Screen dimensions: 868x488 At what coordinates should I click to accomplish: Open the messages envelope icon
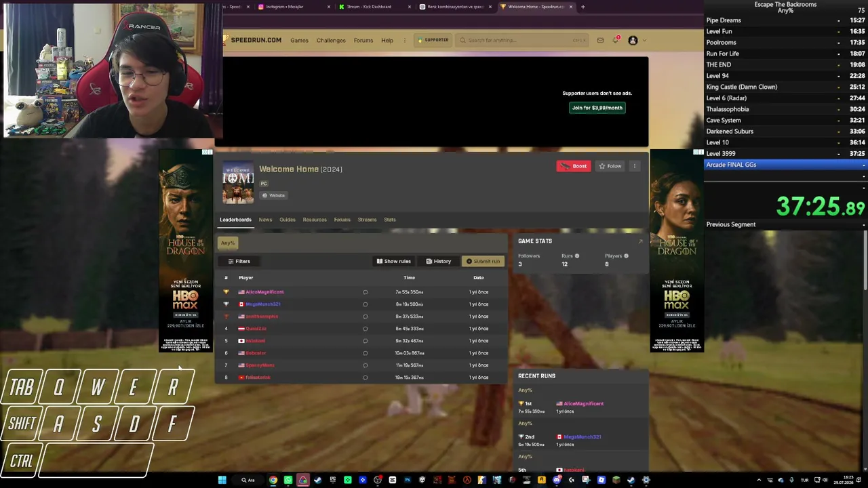(x=600, y=41)
